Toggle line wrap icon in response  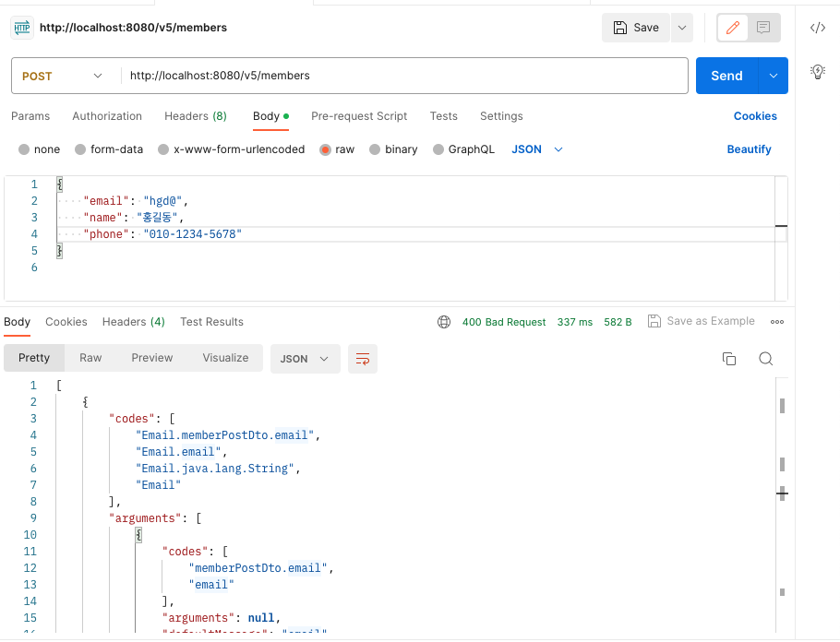(363, 359)
